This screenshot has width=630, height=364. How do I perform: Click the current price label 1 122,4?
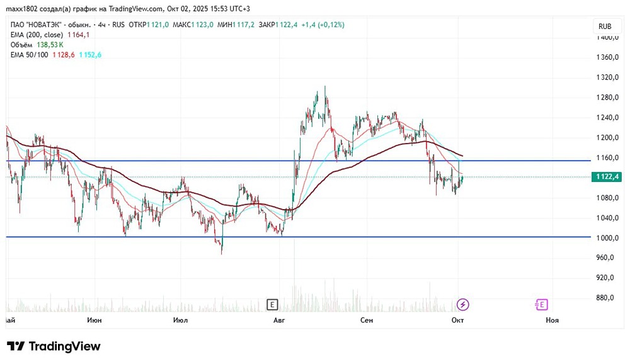[x=607, y=177]
